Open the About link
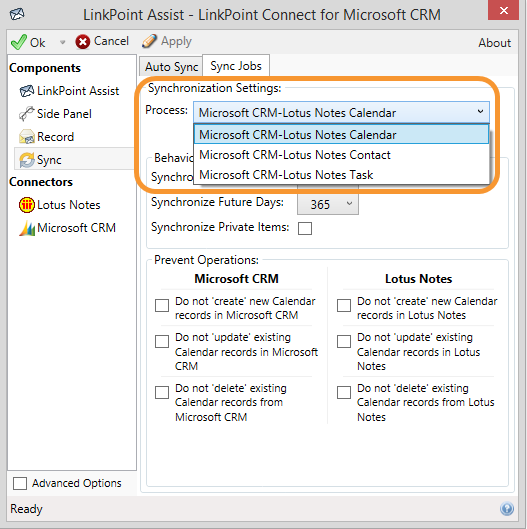 (x=494, y=43)
